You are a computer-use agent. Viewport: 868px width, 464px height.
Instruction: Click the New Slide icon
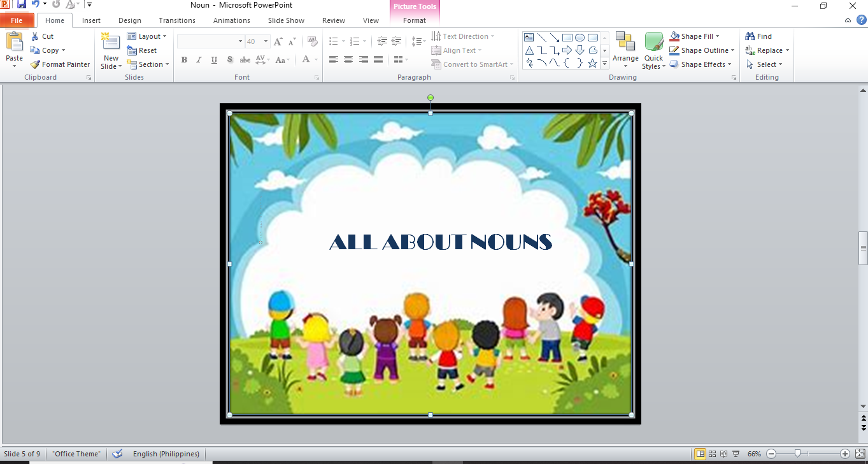(111, 41)
